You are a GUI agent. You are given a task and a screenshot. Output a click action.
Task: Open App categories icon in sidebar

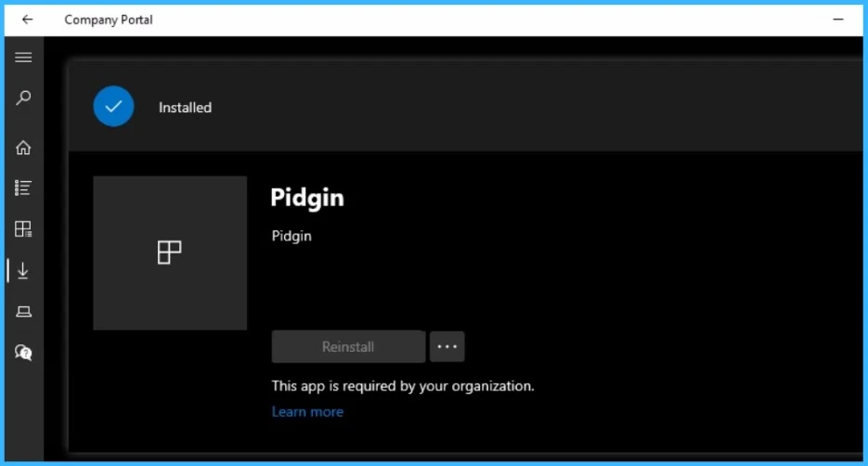tap(23, 229)
